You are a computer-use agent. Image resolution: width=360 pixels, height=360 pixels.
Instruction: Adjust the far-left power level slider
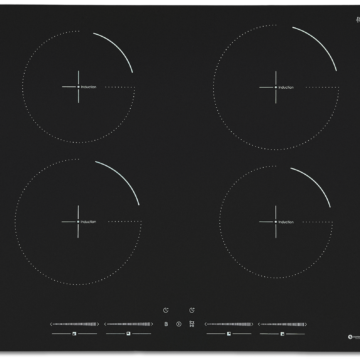click(74, 324)
